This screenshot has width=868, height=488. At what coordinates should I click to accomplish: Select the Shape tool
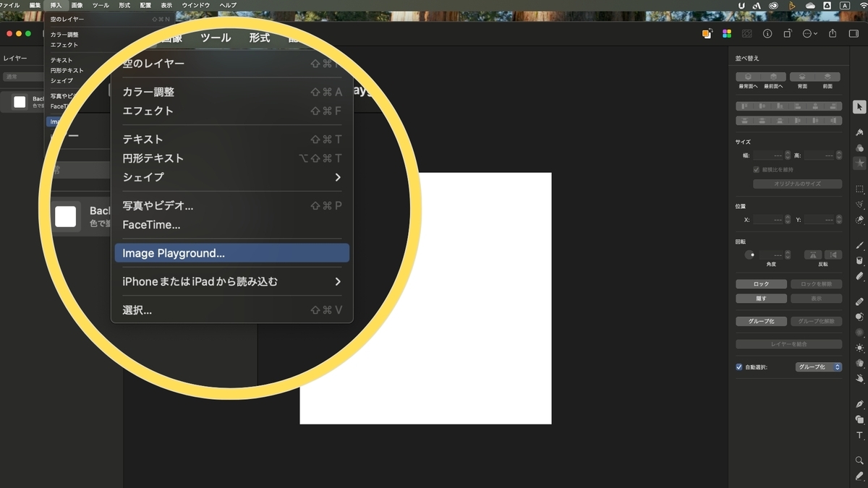(x=859, y=419)
